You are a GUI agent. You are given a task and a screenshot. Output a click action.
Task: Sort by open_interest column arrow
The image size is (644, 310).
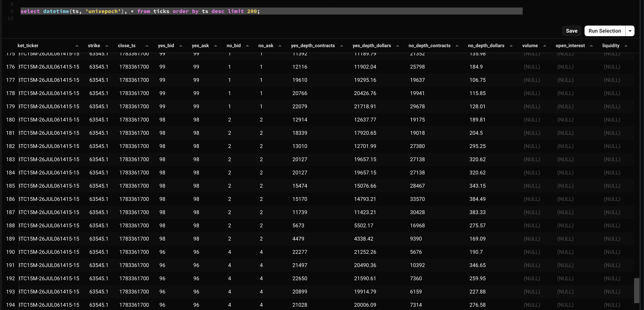(591, 46)
